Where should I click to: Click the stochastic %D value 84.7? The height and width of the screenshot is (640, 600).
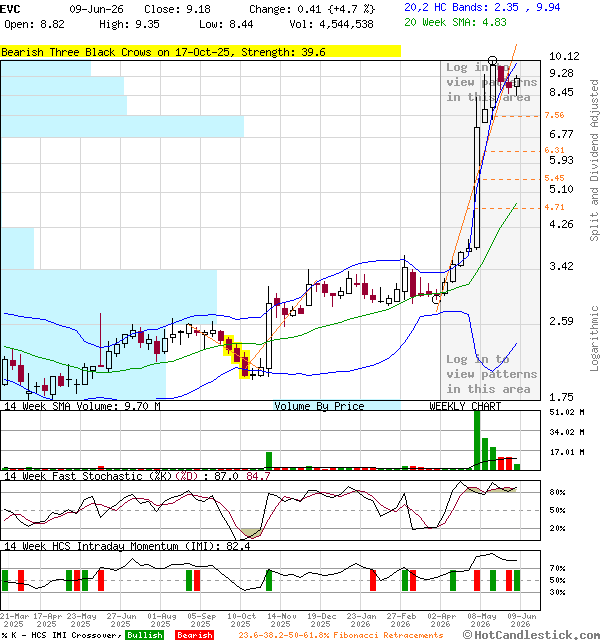point(258,476)
